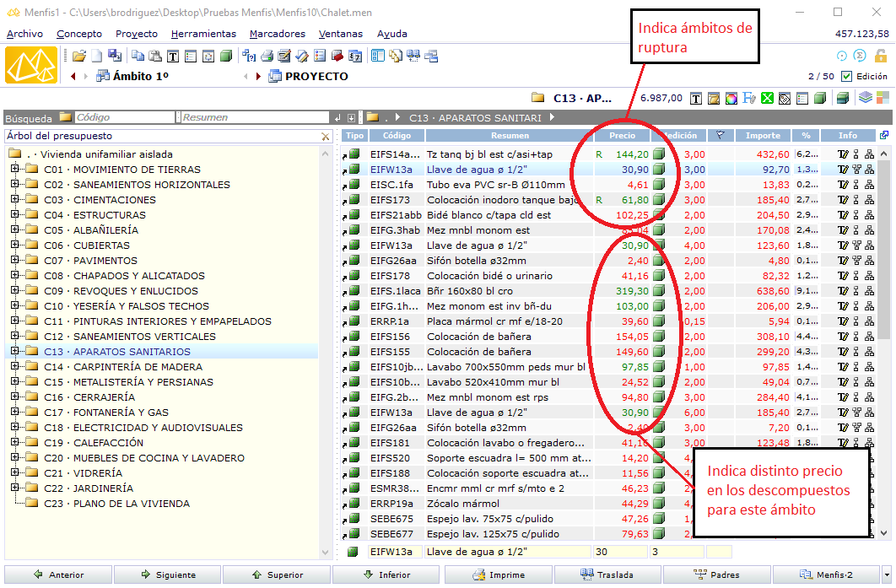Open the Herramientas menu

click(203, 34)
